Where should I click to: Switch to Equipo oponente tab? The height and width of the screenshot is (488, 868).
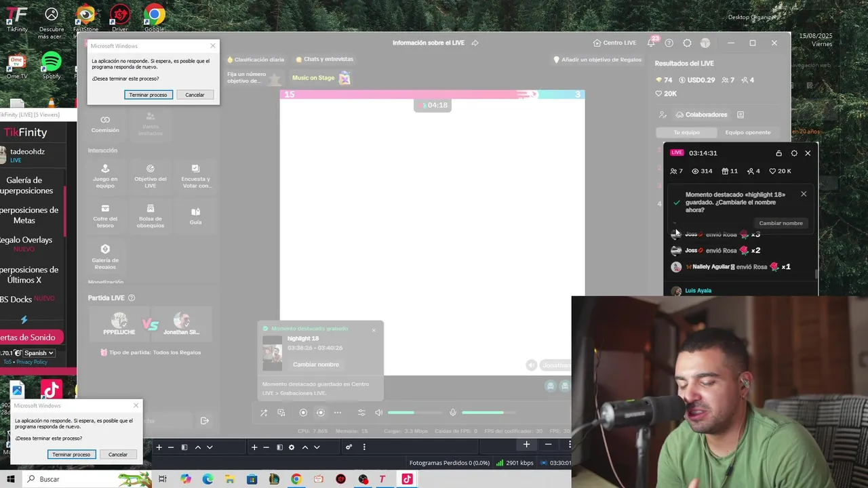[x=748, y=132]
